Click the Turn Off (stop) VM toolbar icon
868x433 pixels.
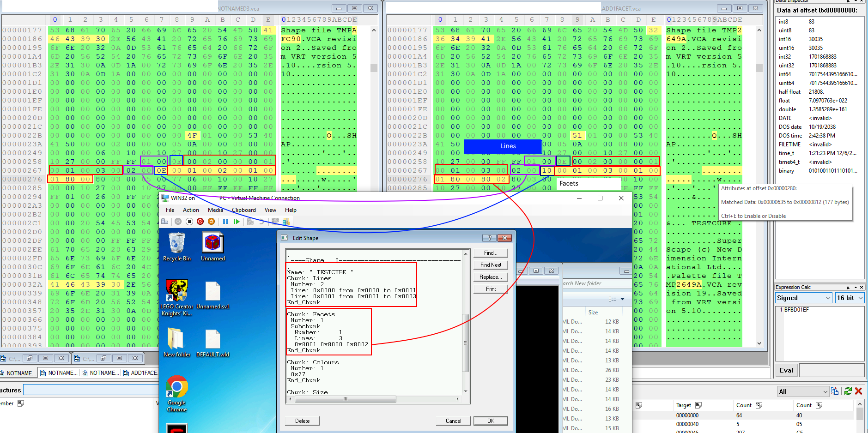(189, 222)
